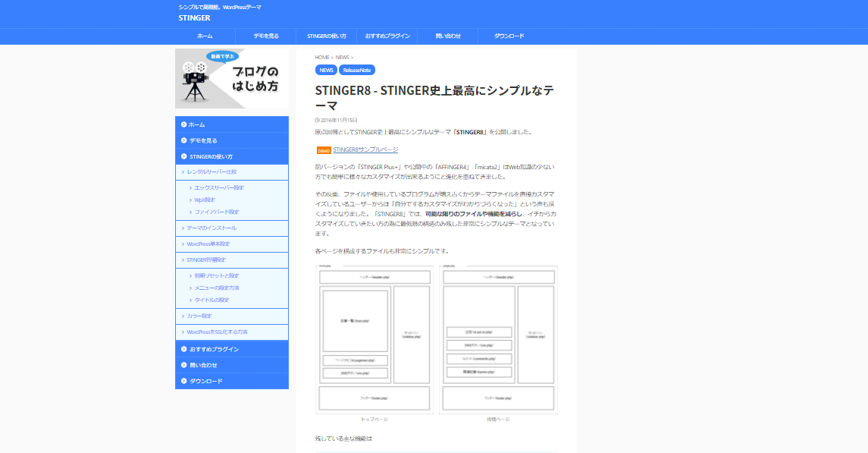
Task: Open the トップページ layout diagram image
Action: tap(374, 340)
